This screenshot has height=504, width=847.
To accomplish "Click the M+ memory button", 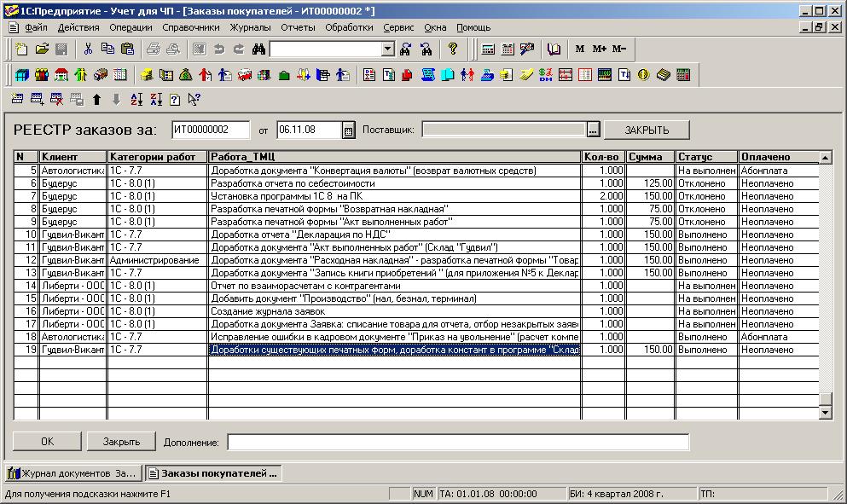I will click(x=600, y=49).
